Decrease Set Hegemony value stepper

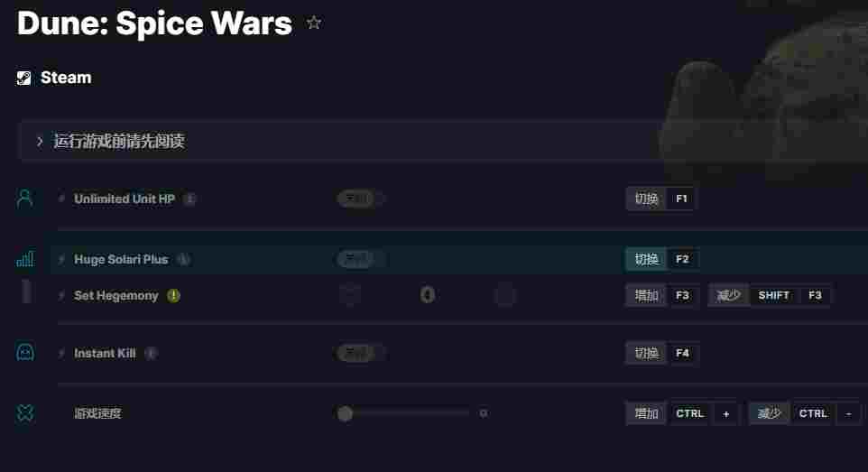[x=350, y=295]
